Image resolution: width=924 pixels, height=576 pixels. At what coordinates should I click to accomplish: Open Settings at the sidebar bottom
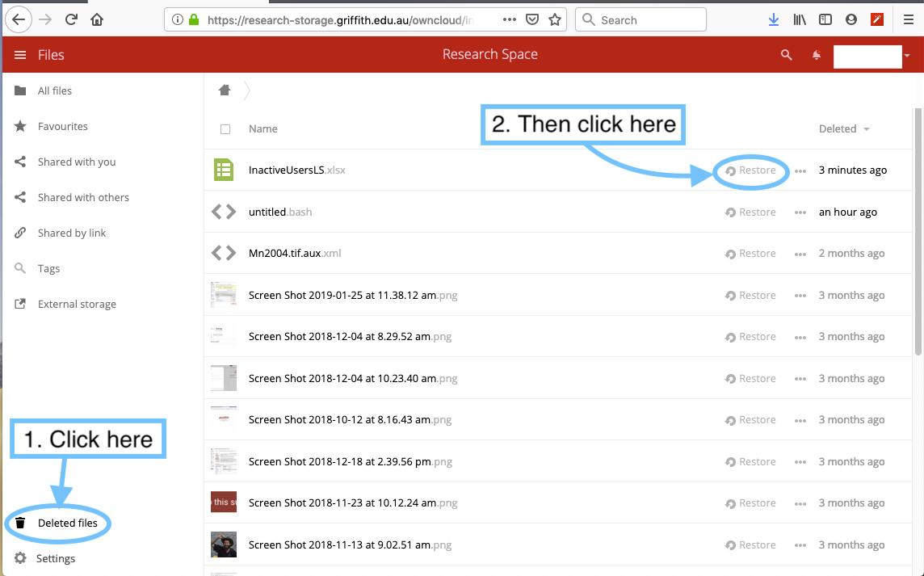click(x=55, y=558)
